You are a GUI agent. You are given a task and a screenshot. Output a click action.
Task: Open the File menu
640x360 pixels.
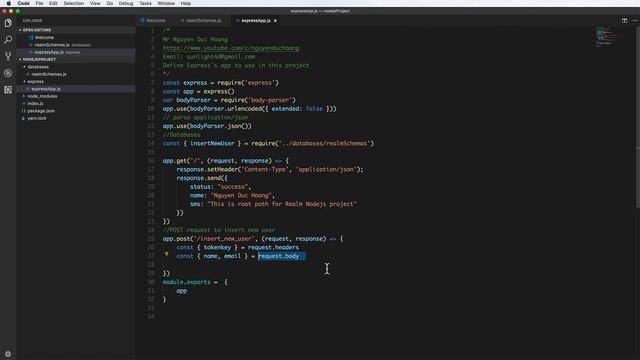coord(39,3)
